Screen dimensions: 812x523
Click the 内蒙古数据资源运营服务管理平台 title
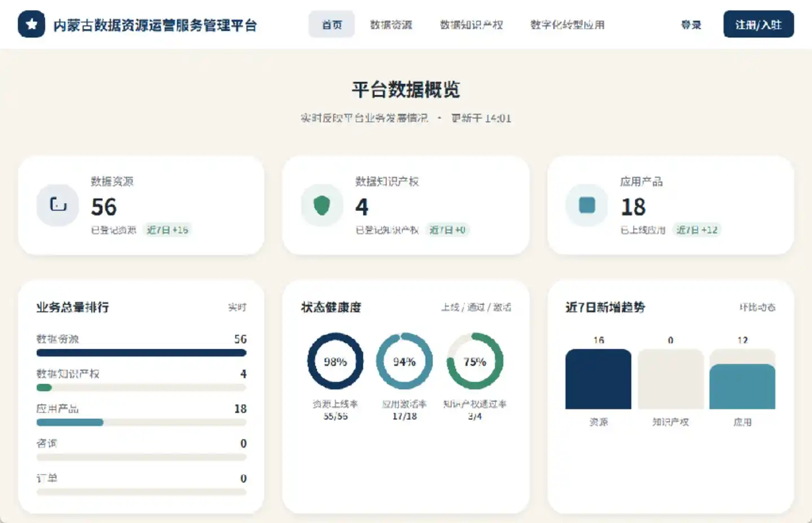155,25
